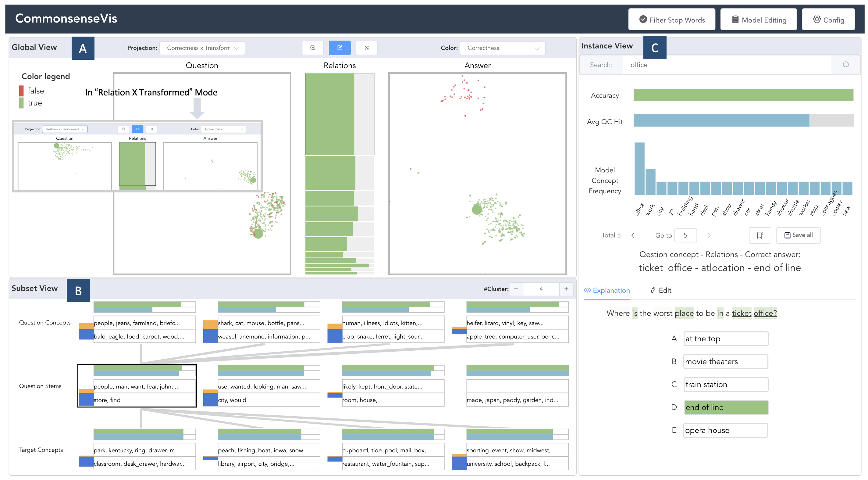Click the false red legend swatch
Image resolution: width=868 pixels, height=480 pixels.
pyautogui.click(x=21, y=91)
